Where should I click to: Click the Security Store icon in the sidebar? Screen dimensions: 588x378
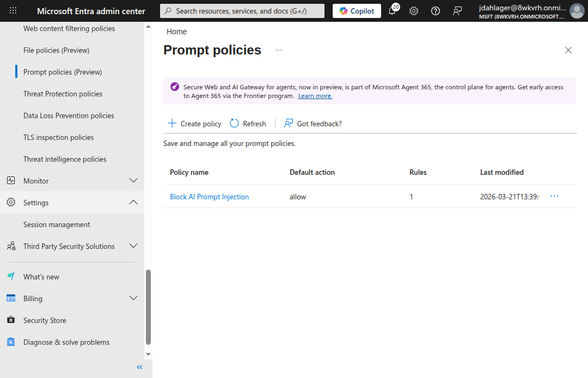10,320
